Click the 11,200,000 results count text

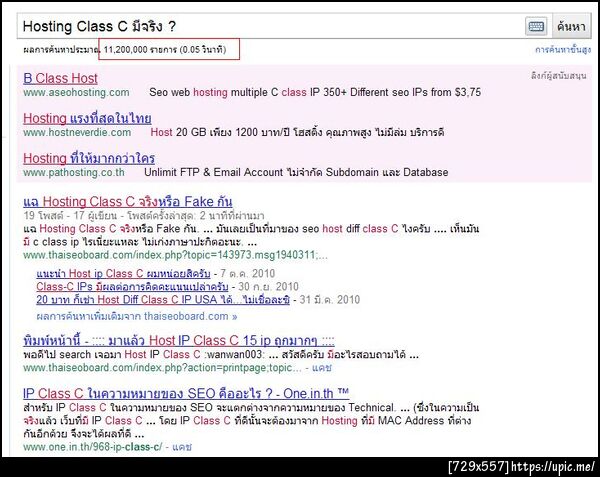pos(165,50)
